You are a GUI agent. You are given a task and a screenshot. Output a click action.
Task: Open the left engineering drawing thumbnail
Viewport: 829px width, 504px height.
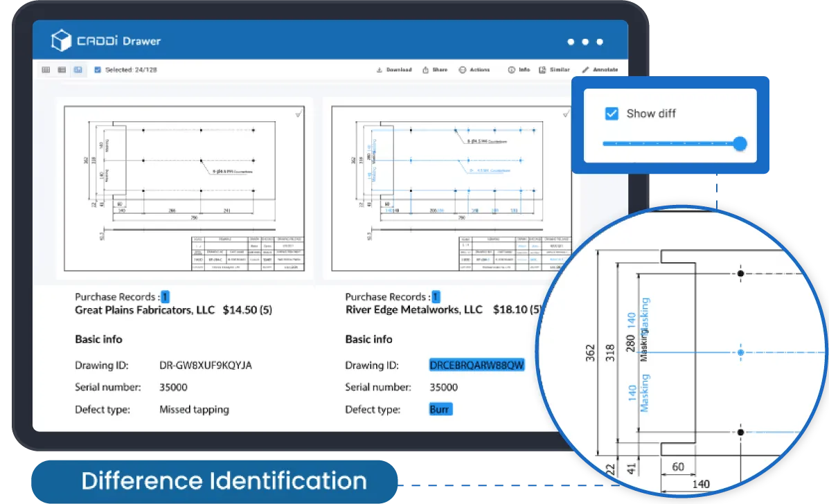[184, 188]
